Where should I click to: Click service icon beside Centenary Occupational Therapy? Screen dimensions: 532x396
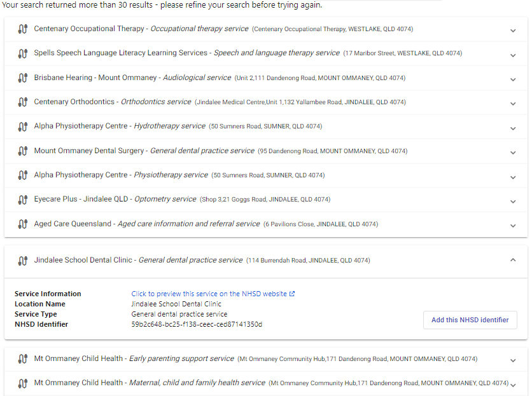[x=23, y=29]
